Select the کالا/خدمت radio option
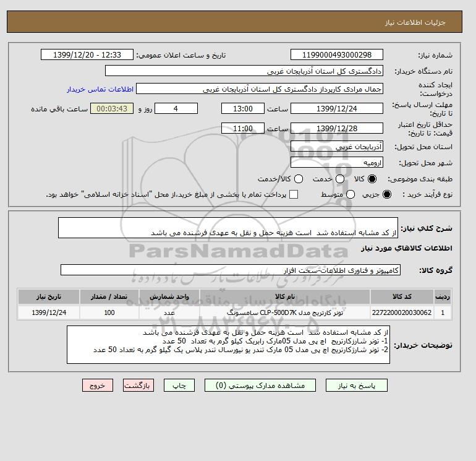This screenshot has width=476, height=461. click(299, 179)
